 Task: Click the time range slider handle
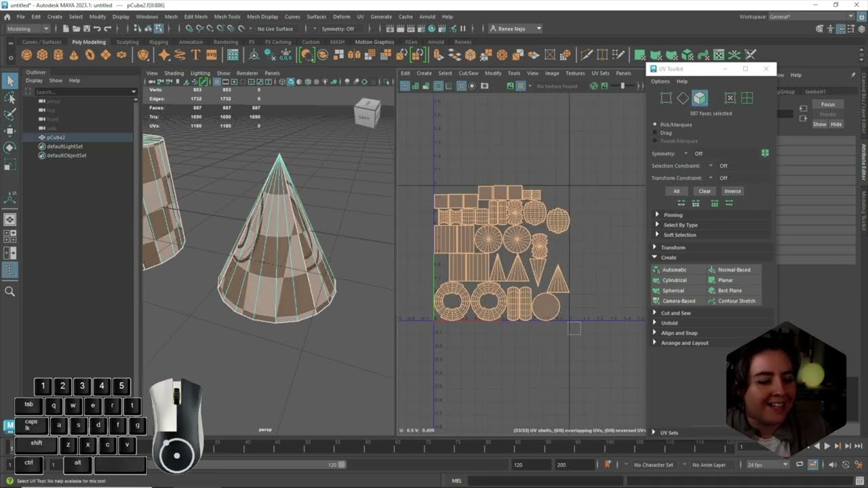point(342,465)
